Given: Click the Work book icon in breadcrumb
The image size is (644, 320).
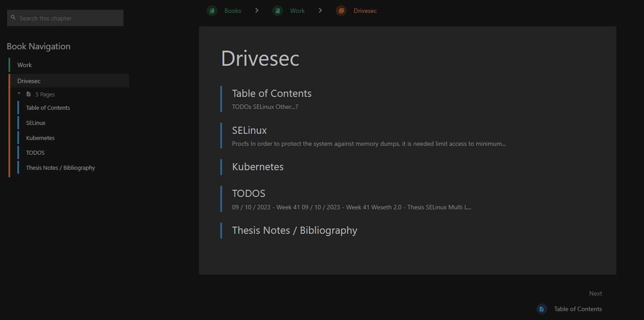Looking at the screenshot, I should 278,11.
